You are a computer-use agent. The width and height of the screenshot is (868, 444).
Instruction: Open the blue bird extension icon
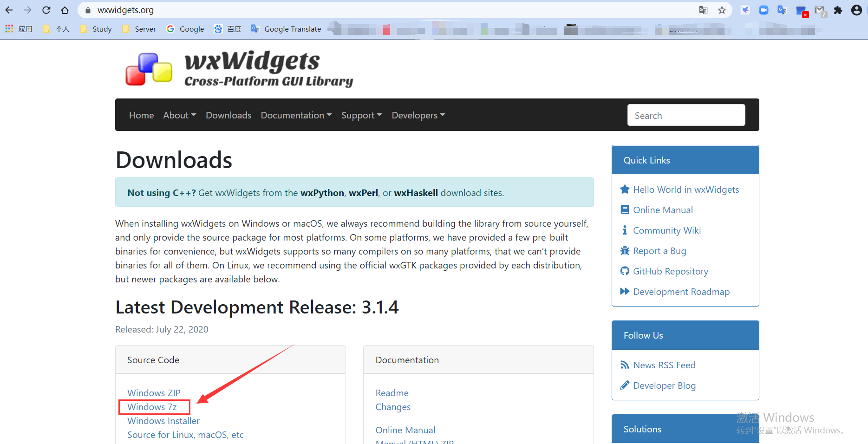tap(745, 10)
